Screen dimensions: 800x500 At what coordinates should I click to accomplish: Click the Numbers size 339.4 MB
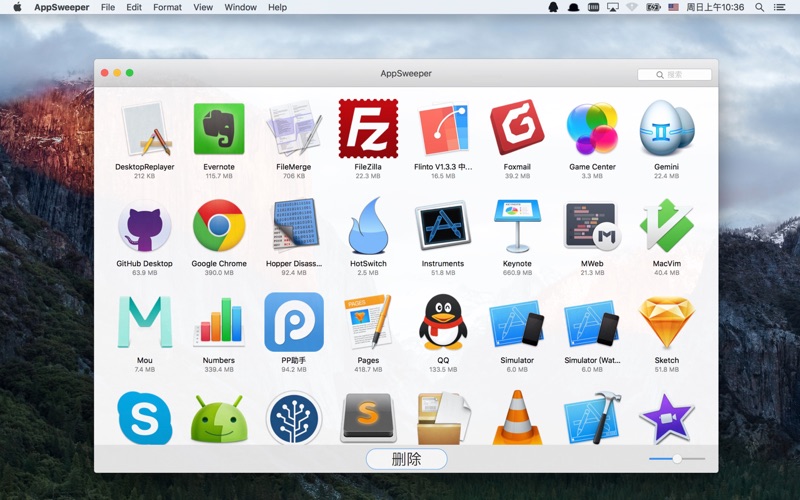[219, 369]
